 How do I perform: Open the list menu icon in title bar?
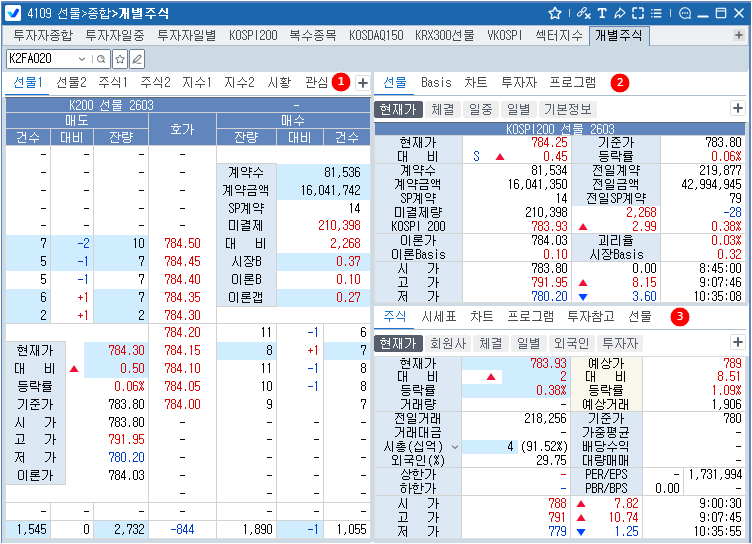(x=656, y=13)
